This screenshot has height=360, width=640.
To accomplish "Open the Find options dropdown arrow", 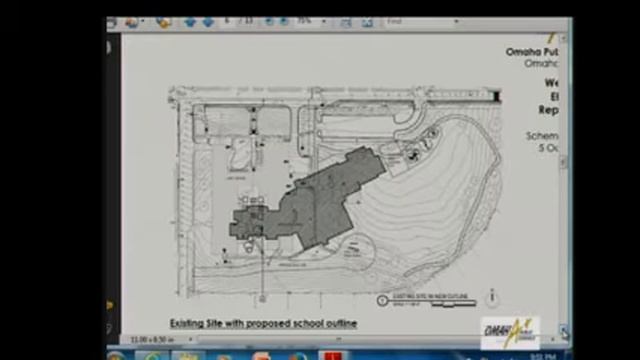I will [x=456, y=21].
